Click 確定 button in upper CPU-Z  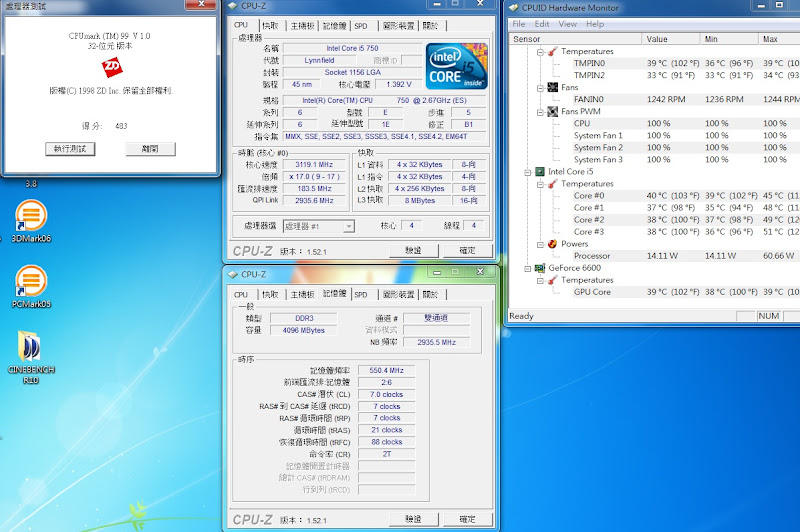pyautogui.click(x=467, y=250)
